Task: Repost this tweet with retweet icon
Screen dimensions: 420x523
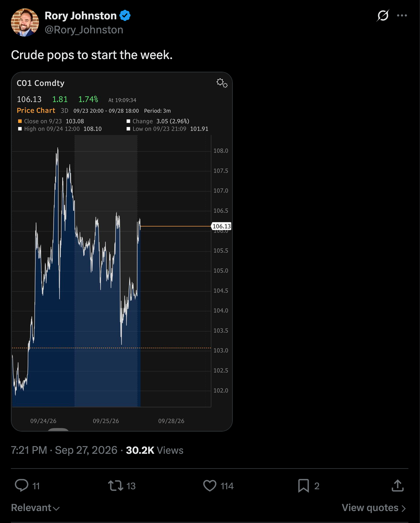Action: point(116,486)
